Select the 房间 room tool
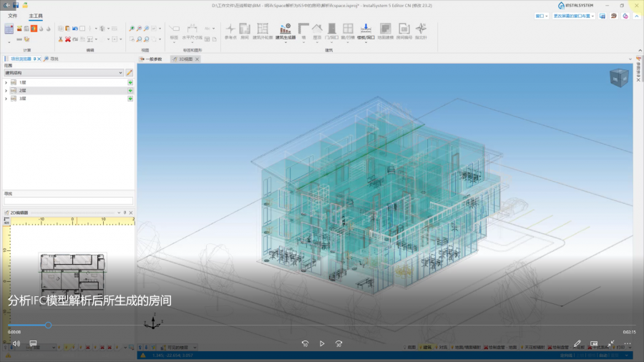 [x=245, y=30]
